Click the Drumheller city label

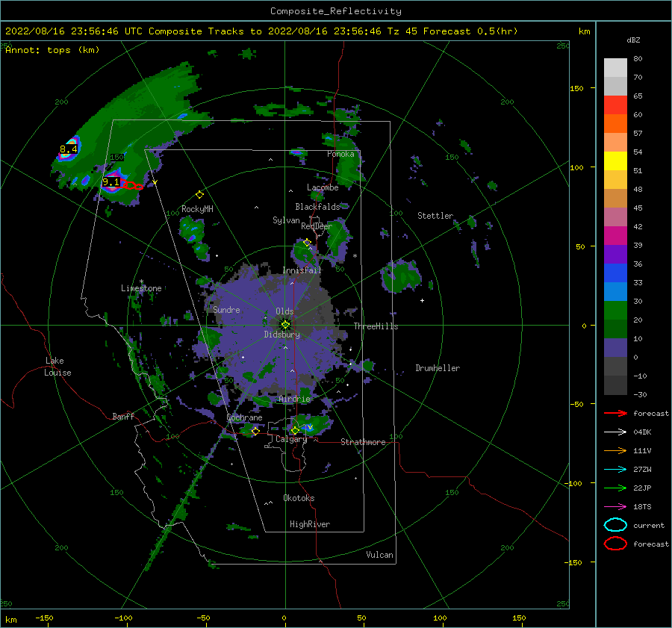pyautogui.click(x=438, y=368)
